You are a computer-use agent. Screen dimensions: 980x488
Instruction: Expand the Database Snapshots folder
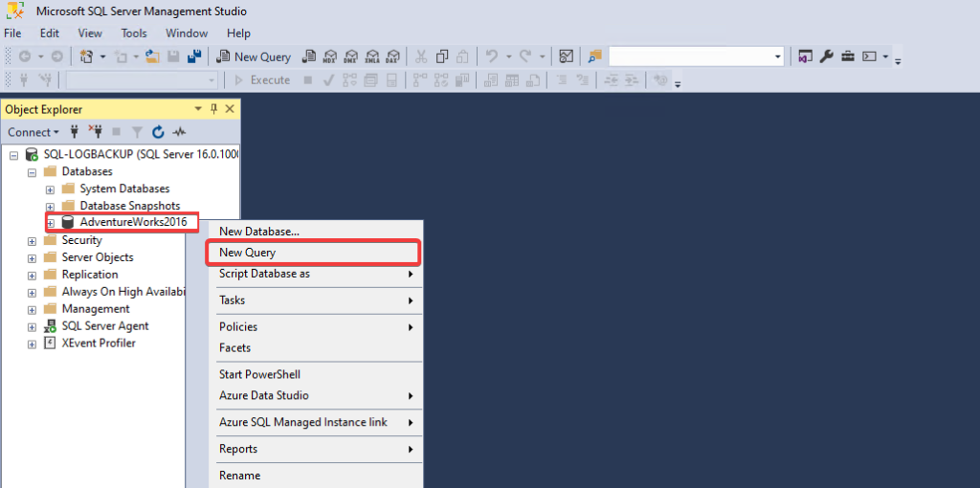(x=51, y=206)
